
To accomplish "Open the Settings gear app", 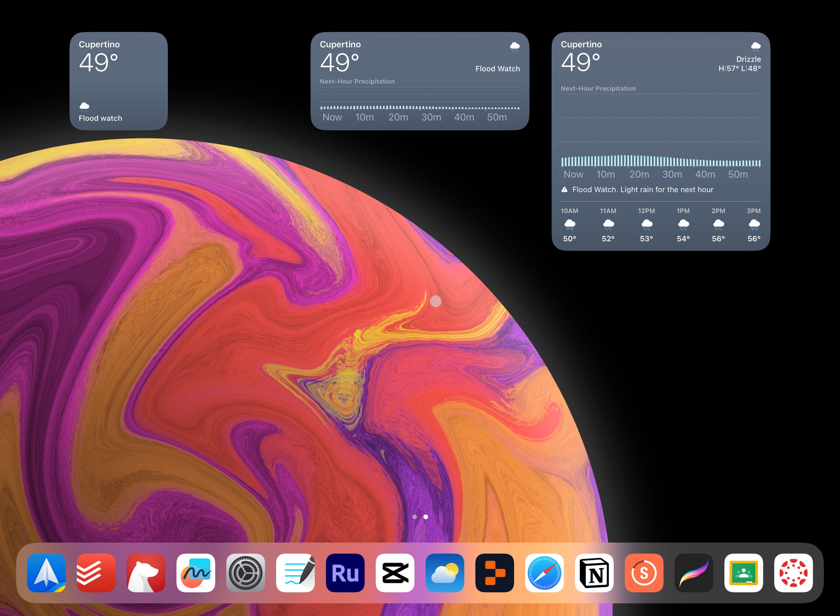I will (245, 573).
